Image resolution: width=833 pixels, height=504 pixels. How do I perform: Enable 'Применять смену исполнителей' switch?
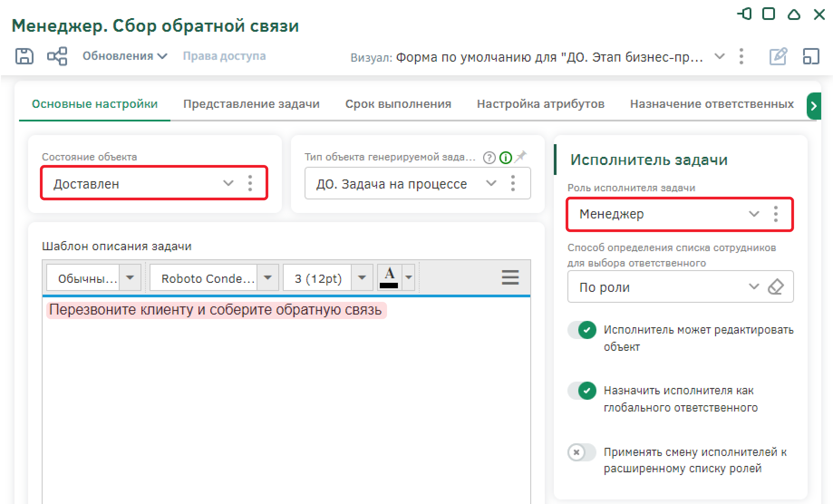pyautogui.click(x=582, y=452)
